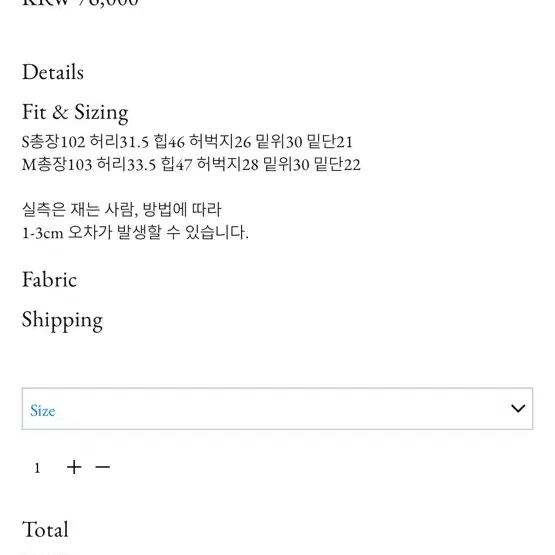Click the 1-3cm 오차 notice line
Viewport: 555px width, 555px height.
click(135, 233)
